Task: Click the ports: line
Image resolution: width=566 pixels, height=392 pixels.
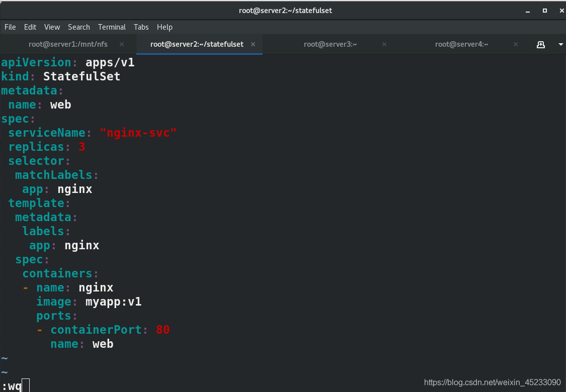Action: pyautogui.click(x=57, y=316)
